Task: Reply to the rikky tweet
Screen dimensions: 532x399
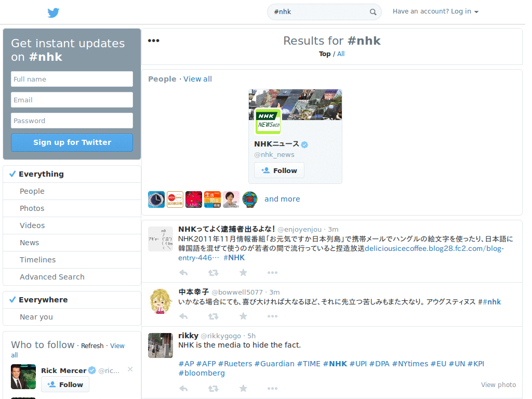Action: (183, 389)
